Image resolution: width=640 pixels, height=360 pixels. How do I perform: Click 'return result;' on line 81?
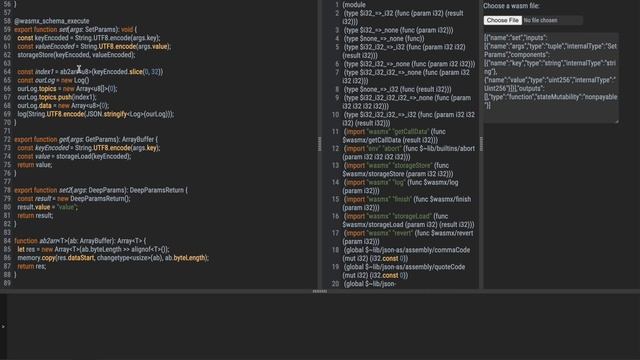[35, 216]
